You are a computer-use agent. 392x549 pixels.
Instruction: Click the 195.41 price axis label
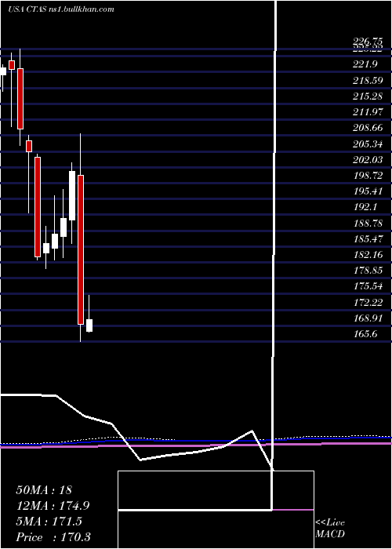(368, 191)
